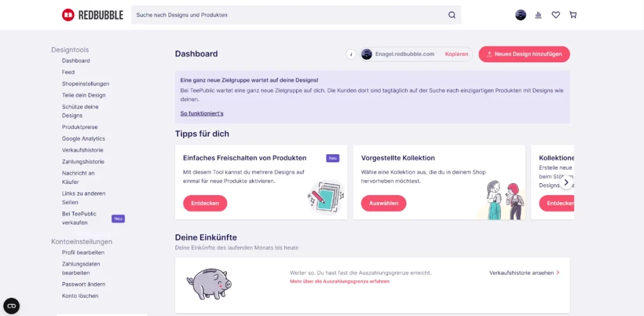Click the search magnifier icon

click(452, 15)
